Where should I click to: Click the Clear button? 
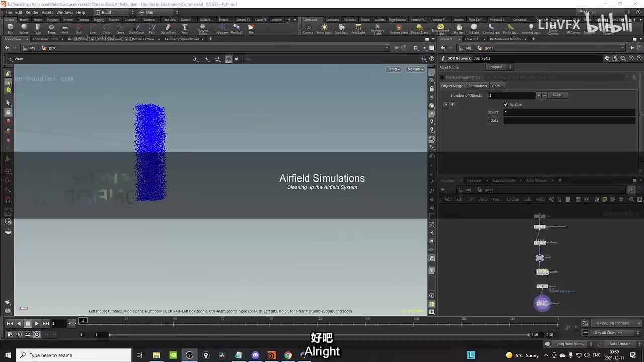[557, 95]
